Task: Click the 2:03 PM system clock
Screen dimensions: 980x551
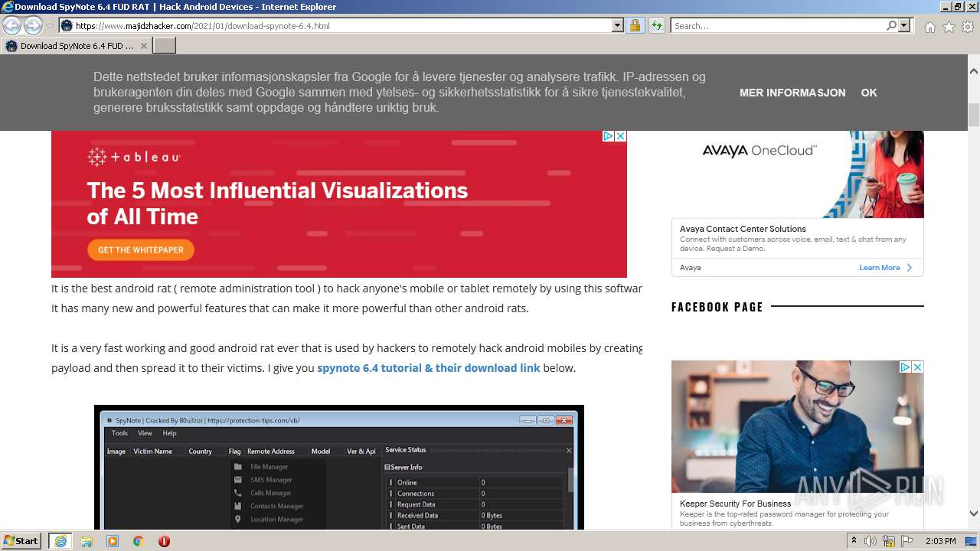Action: 941,541
